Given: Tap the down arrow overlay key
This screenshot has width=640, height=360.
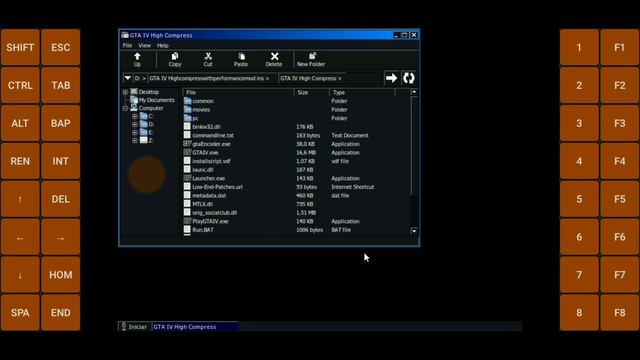Looking at the screenshot, I should pos(20,275).
